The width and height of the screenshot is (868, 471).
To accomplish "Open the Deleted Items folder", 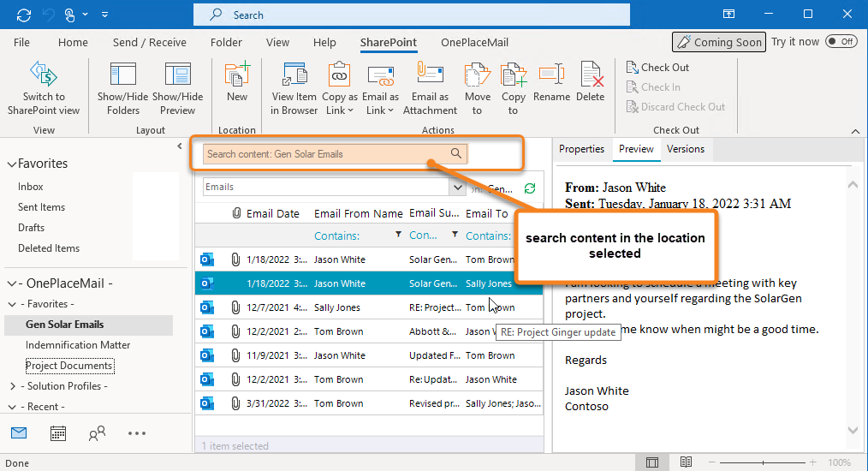I will point(49,248).
